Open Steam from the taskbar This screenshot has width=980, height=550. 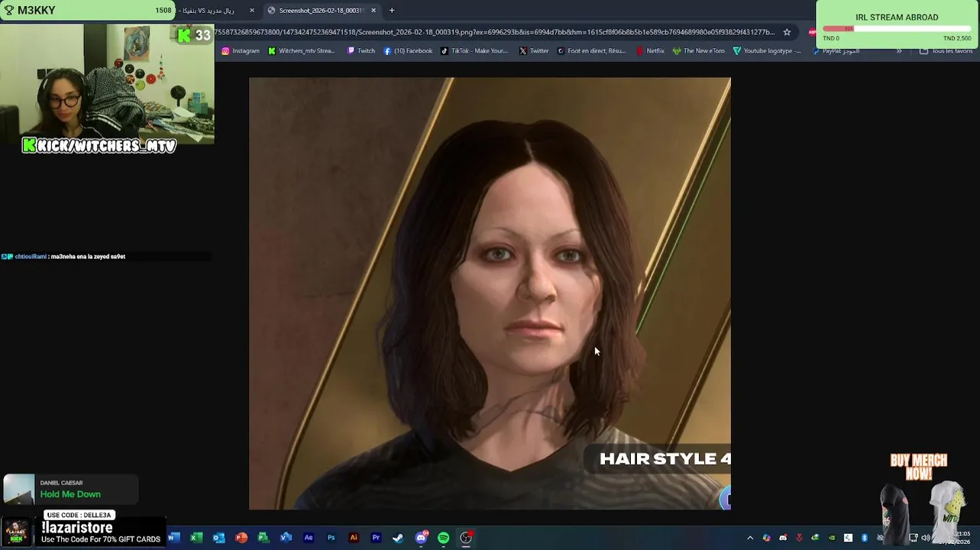[398, 538]
